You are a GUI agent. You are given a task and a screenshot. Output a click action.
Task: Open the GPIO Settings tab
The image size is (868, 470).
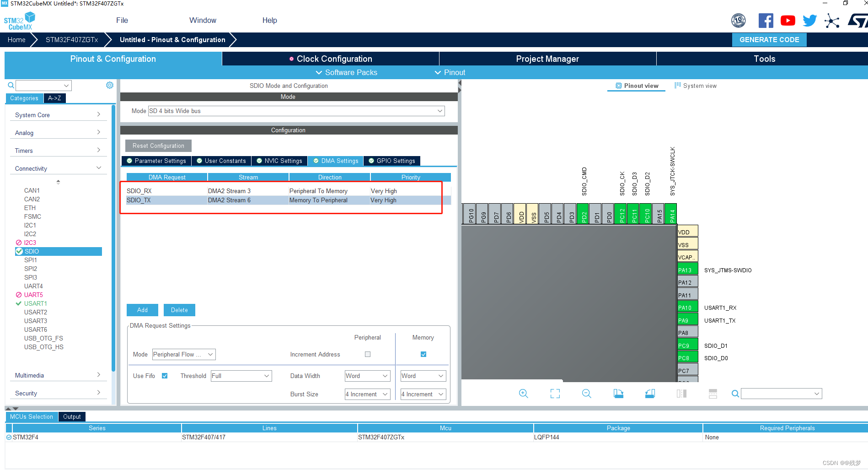point(392,161)
